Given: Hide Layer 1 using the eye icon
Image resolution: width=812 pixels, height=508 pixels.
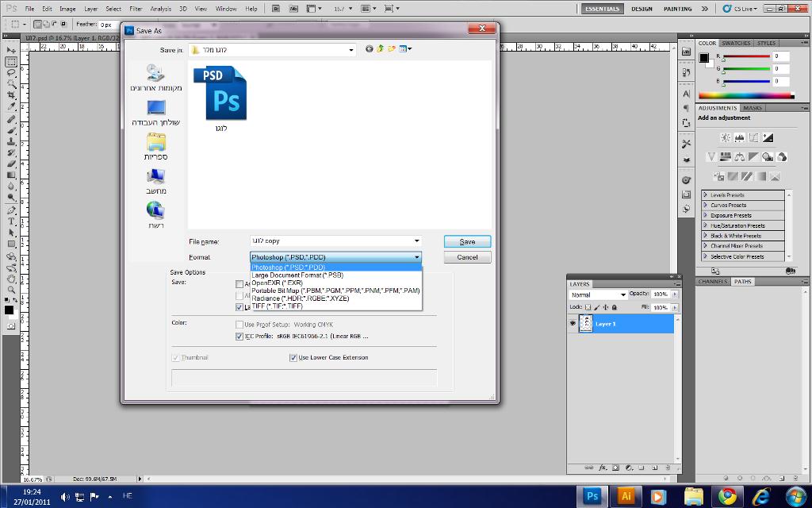Looking at the screenshot, I should click(x=572, y=324).
